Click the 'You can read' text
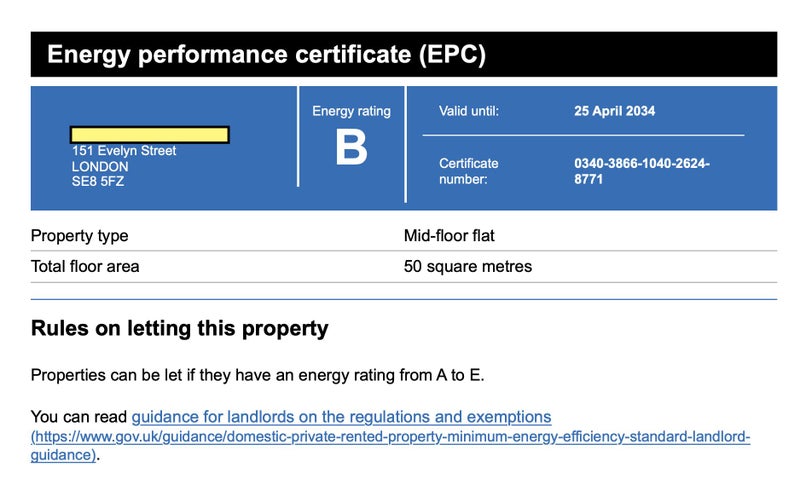Image resolution: width=800 pixels, height=485 pixels. [x=79, y=416]
